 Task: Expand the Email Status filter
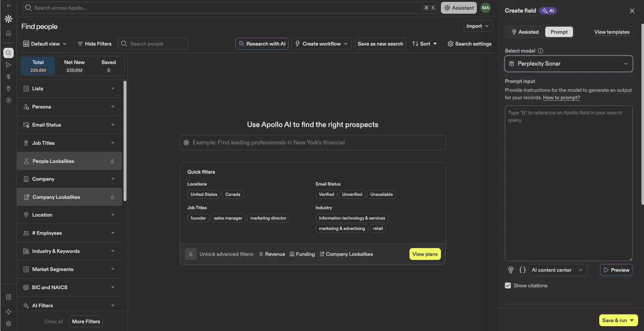(x=70, y=125)
